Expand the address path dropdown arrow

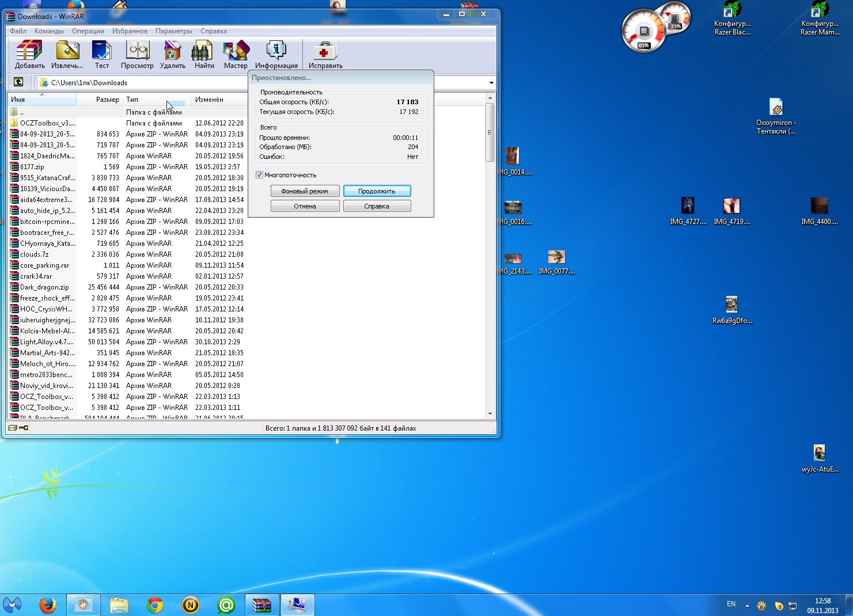pos(491,83)
